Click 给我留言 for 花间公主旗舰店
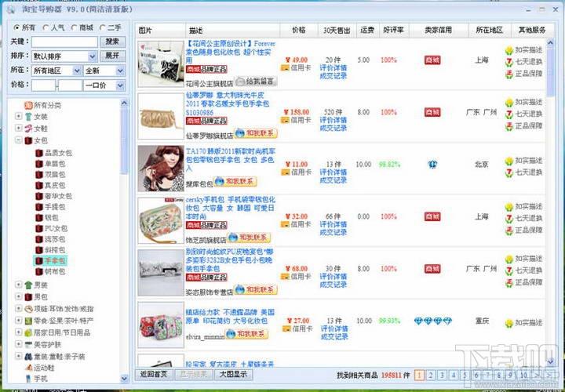The height and width of the screenshot is (392, 565). pyautogui.click(x=256, y=81)
